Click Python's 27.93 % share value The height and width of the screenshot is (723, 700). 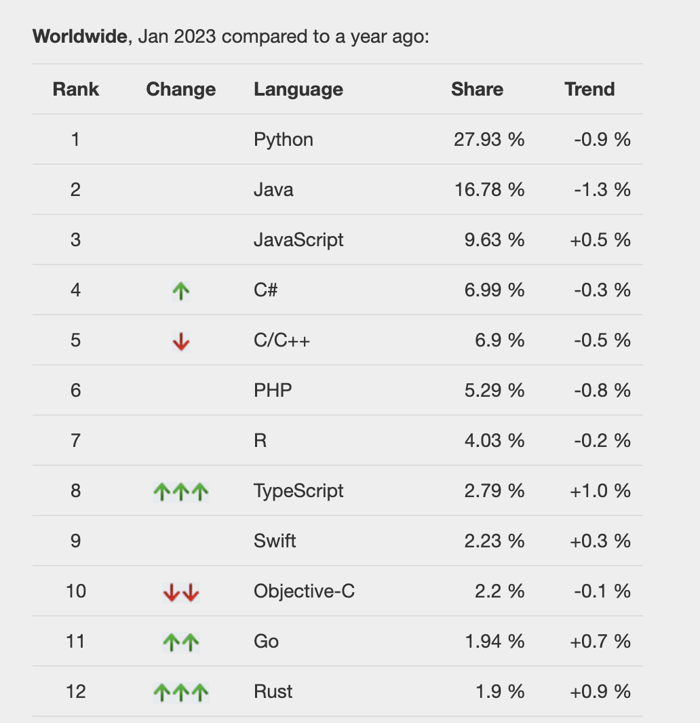489,140
